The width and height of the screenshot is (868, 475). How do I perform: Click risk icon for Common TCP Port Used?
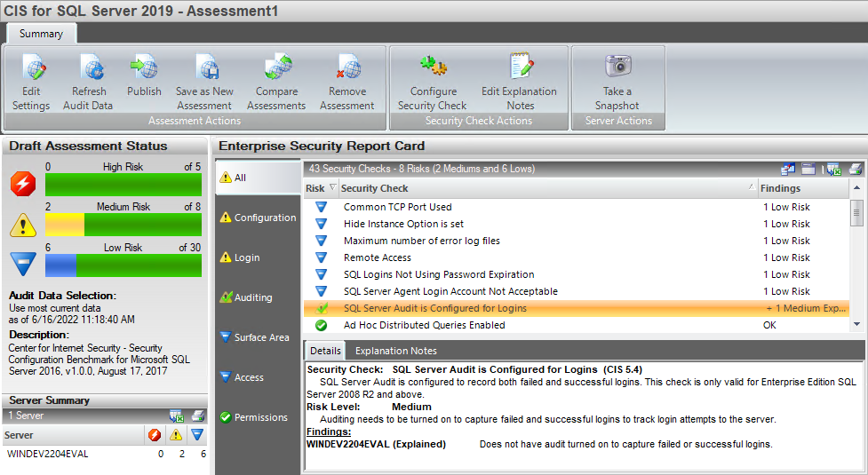coord(321,207)
